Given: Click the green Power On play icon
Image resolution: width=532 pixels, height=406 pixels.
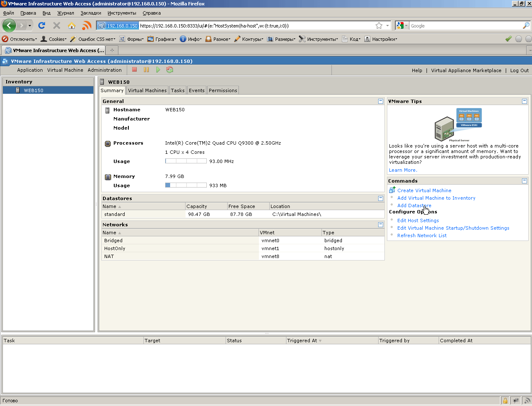Looking at the screenshot, I should pos(158,70).
